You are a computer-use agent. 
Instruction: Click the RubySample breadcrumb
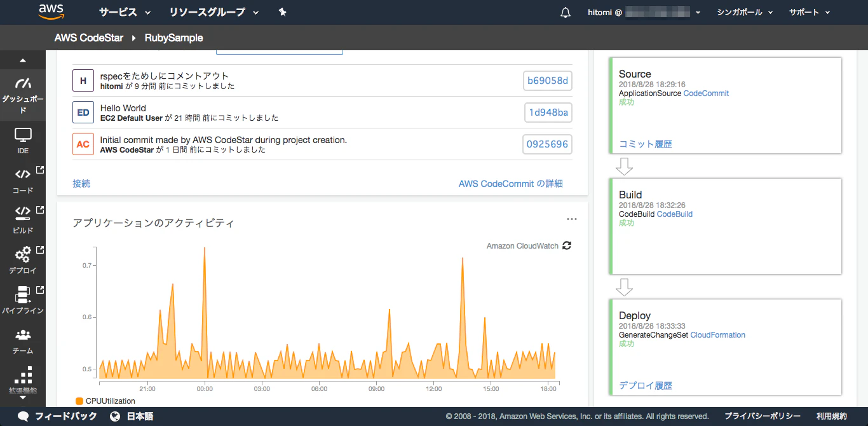click(x=174, y=38)
